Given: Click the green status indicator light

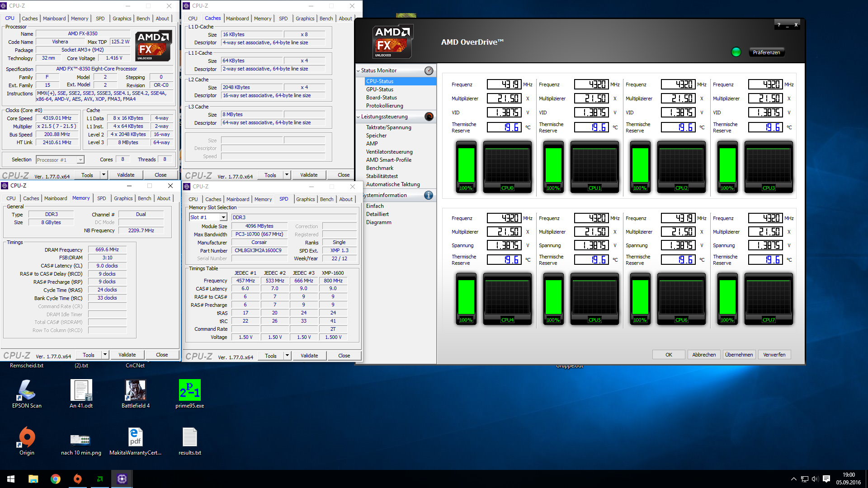Looking at the screenshot, I should pyautogui.click(x=736, y=52).
